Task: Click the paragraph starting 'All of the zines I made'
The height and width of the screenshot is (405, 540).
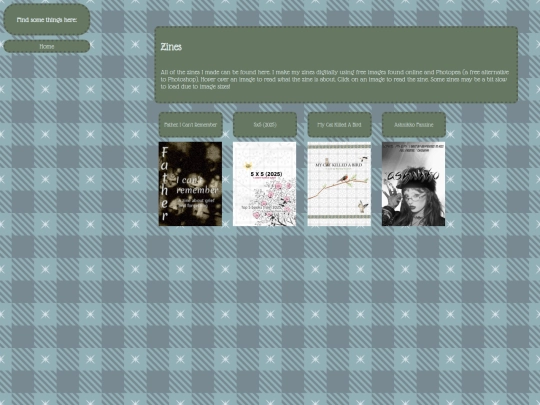Action: [x=334, y=80]
